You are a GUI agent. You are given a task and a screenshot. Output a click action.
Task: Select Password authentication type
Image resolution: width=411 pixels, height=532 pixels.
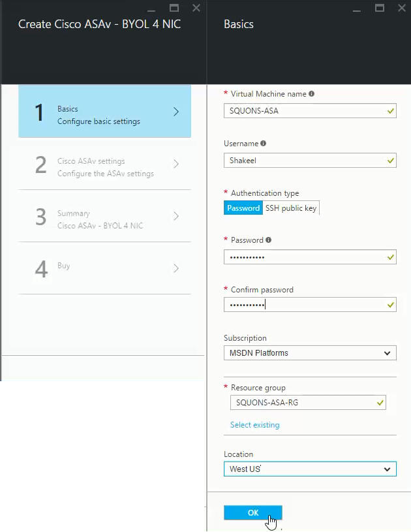[x=243, y=208]
